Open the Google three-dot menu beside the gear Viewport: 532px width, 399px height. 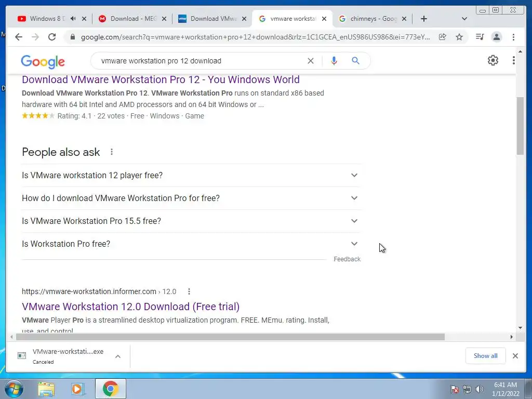click(x=514, y=60)
